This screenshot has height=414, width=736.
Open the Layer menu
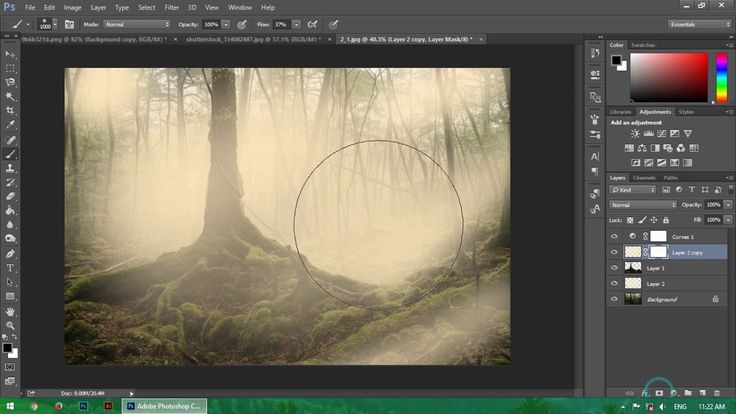[98, 8]
